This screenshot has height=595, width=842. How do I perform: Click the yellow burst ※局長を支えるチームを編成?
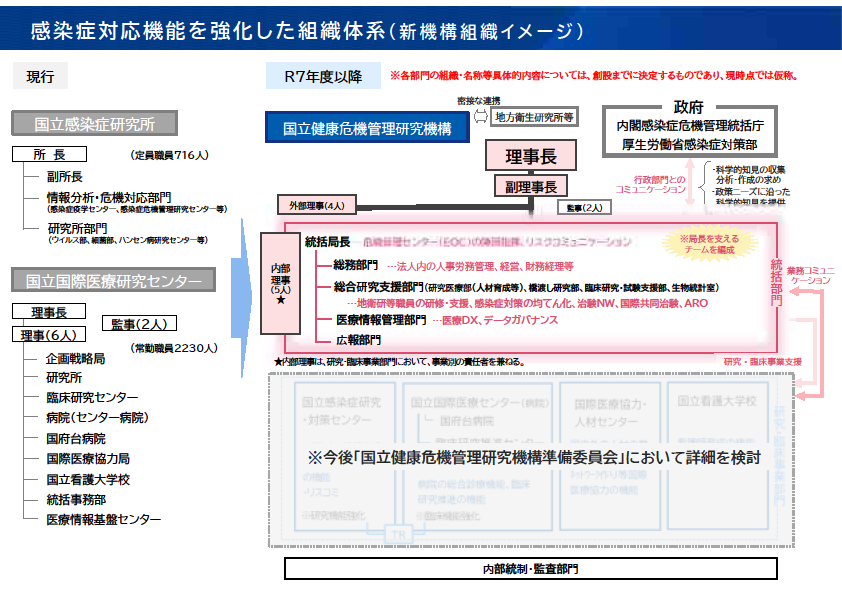709,244
